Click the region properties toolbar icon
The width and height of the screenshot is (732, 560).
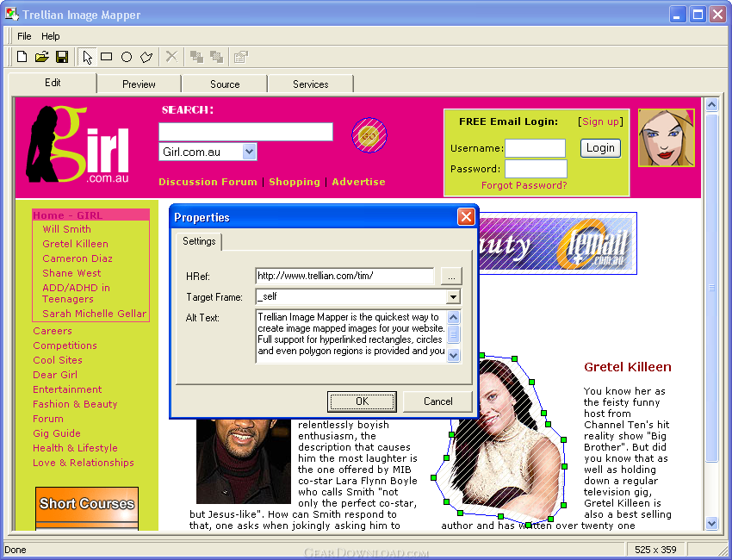coord(241,57)
